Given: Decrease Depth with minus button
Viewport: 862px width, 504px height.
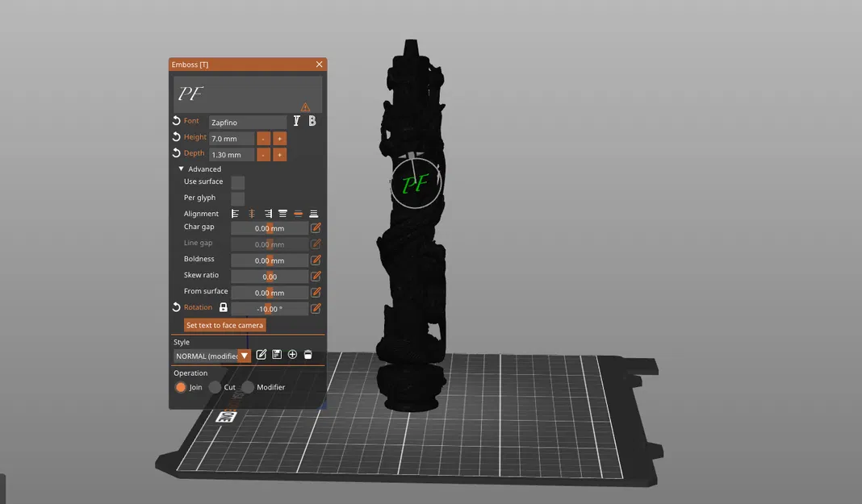Looking at the screenshot, I should [x=263, y=155].
